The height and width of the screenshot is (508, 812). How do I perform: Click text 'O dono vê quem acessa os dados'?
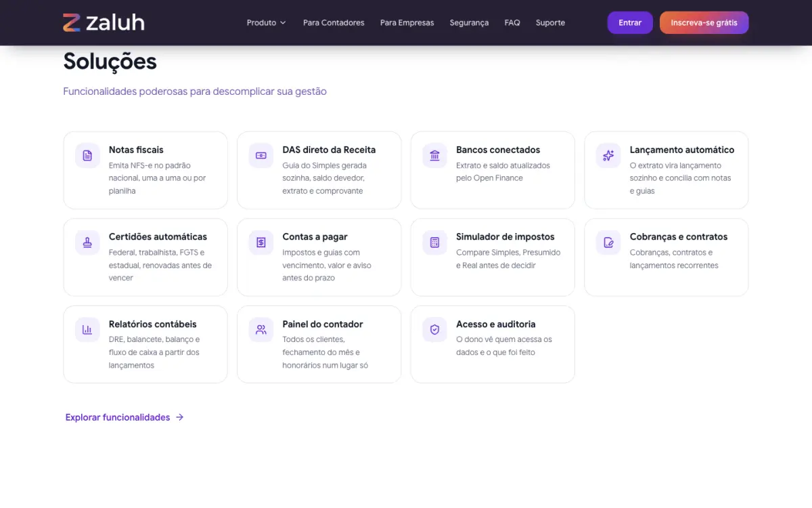(504, 345)
